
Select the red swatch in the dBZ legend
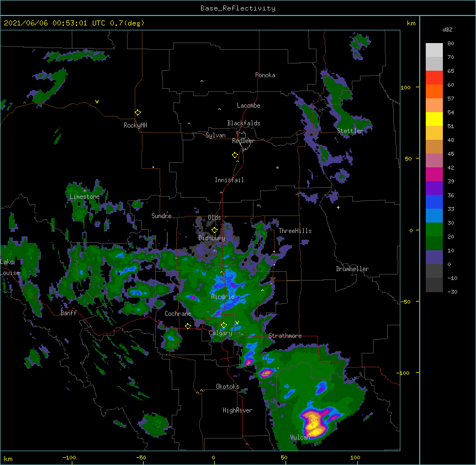(x=434, y=77)
